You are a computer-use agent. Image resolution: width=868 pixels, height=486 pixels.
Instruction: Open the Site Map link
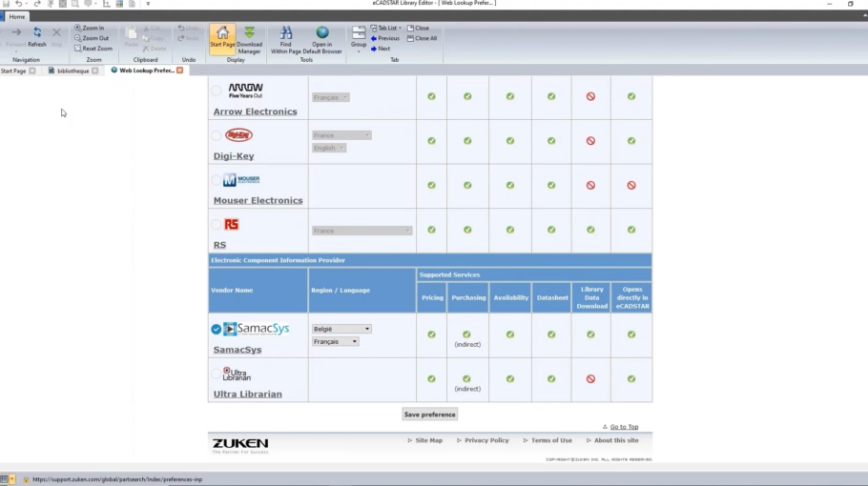coord(428,440)
